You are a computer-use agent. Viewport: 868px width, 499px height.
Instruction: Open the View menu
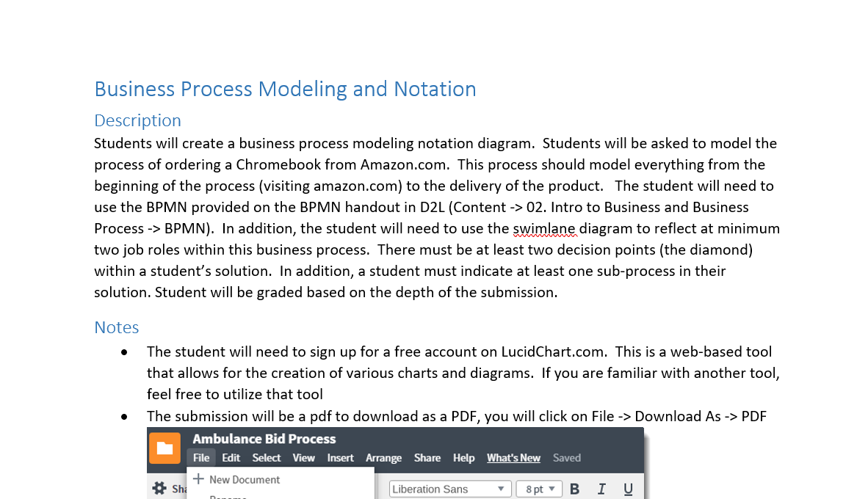[x=303, y=457]
